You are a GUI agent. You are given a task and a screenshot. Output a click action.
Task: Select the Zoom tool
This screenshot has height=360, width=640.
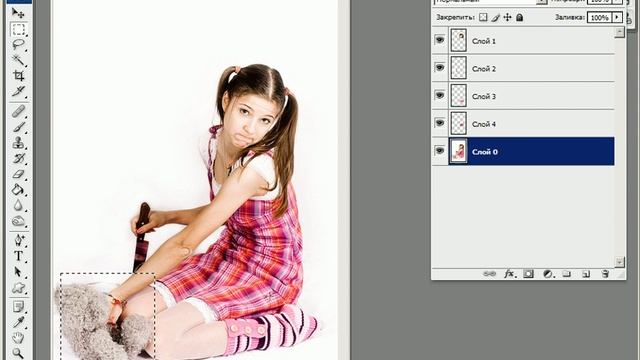click(18, 353)
